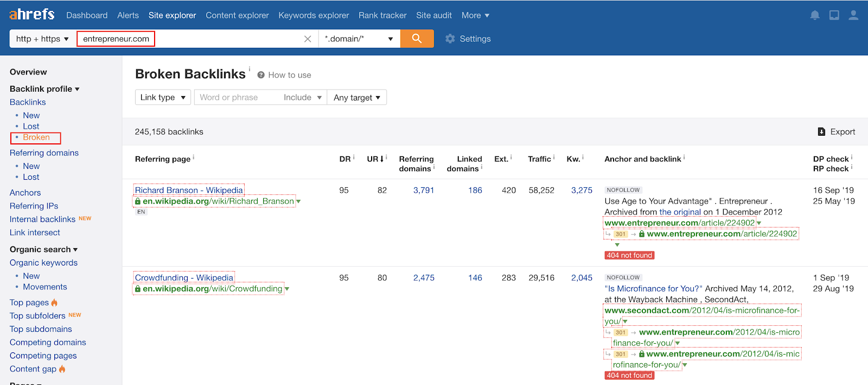The image size is (868, 385).
Task: Expand the Link type filter
Action: click(x=163, y=97)
